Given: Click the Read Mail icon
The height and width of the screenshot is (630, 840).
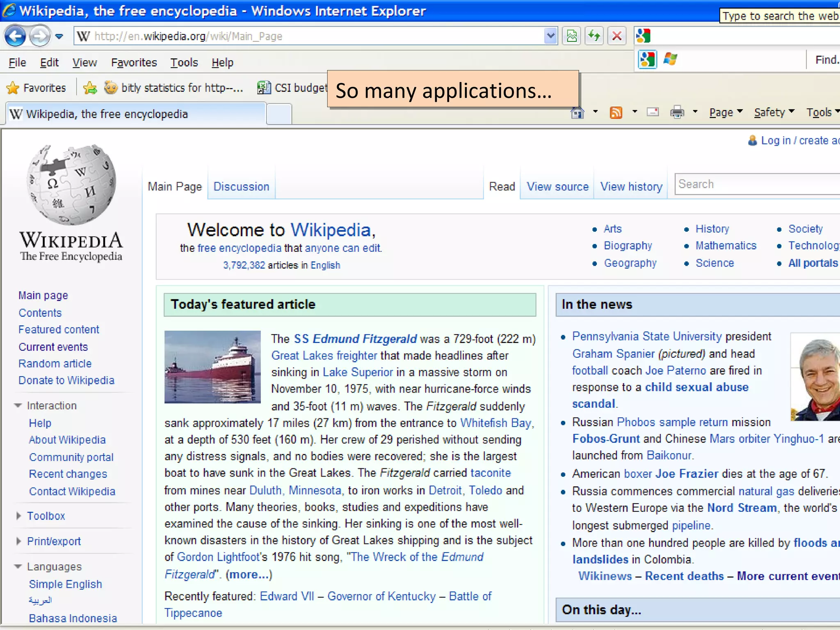Looking at the screenshot, I should 653,112.
